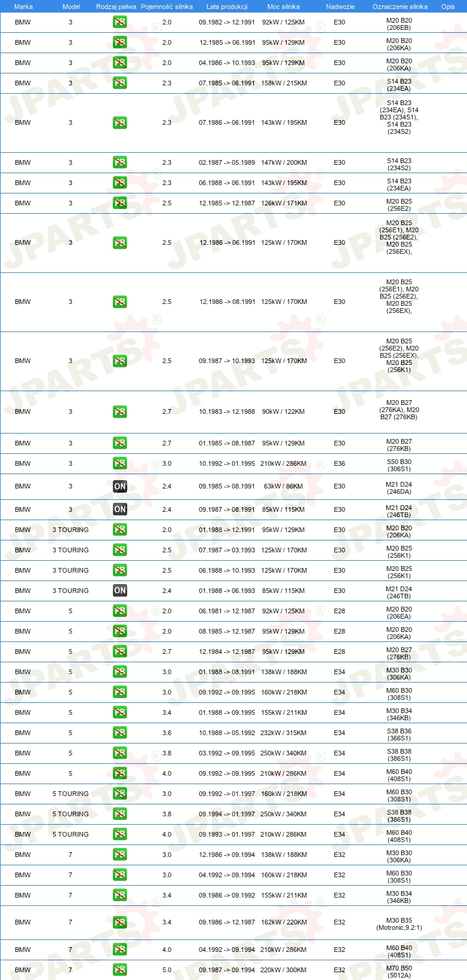Click the E36 body cell

[x=339, y=463]
